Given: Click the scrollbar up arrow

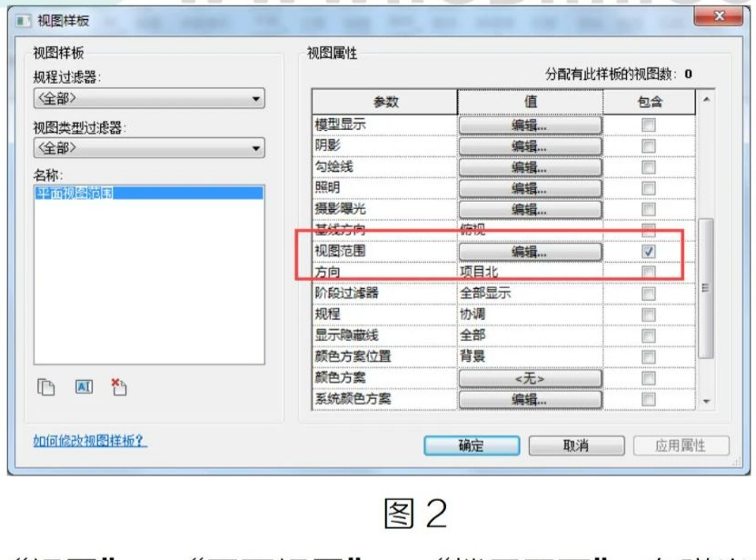Looking at the screenshot, I should pyautogui.click(x=706, y=99).
